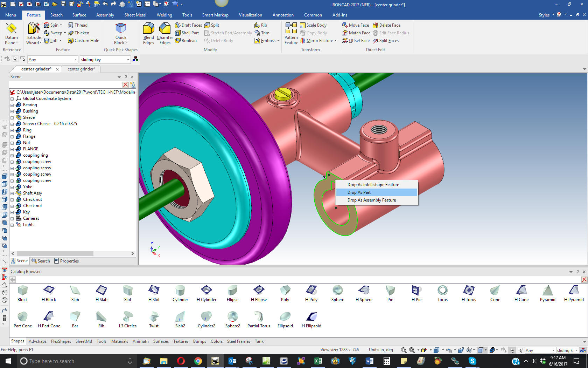Pick the Torus shape from catalog
Viewport: 588px width, 368px height.
coord(442,294)
